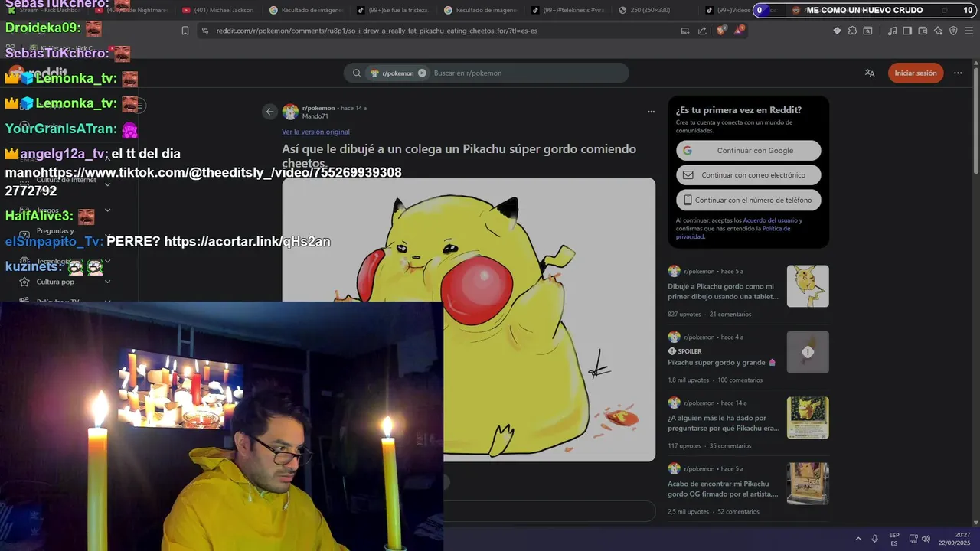The width and height of the screenshot is (980, 551).
Task: Show hidden icons arrow in system tray
Action: point(858,539)
